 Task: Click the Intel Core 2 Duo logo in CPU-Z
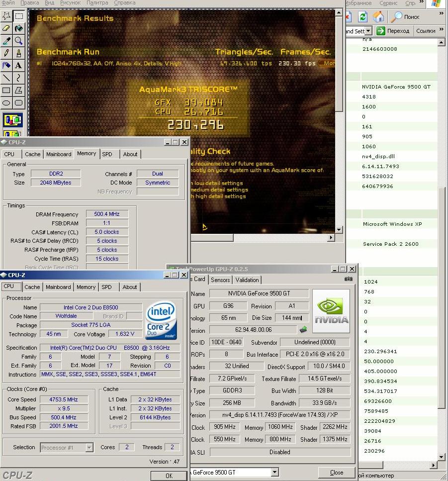pos(161,320)
